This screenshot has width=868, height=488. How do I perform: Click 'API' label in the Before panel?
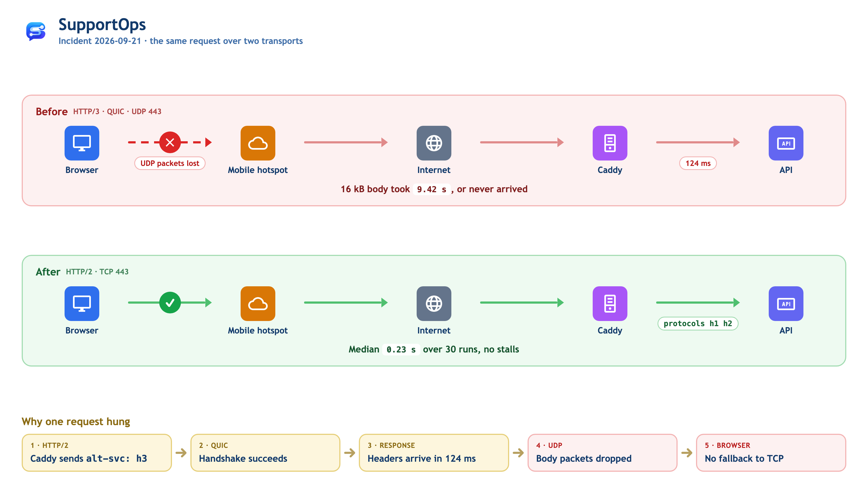[x=786, y=170]
